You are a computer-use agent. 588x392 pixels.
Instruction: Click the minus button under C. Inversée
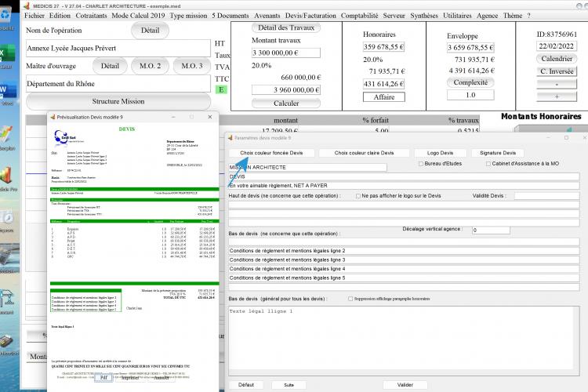pyautogui.click(x=557, y=84)
